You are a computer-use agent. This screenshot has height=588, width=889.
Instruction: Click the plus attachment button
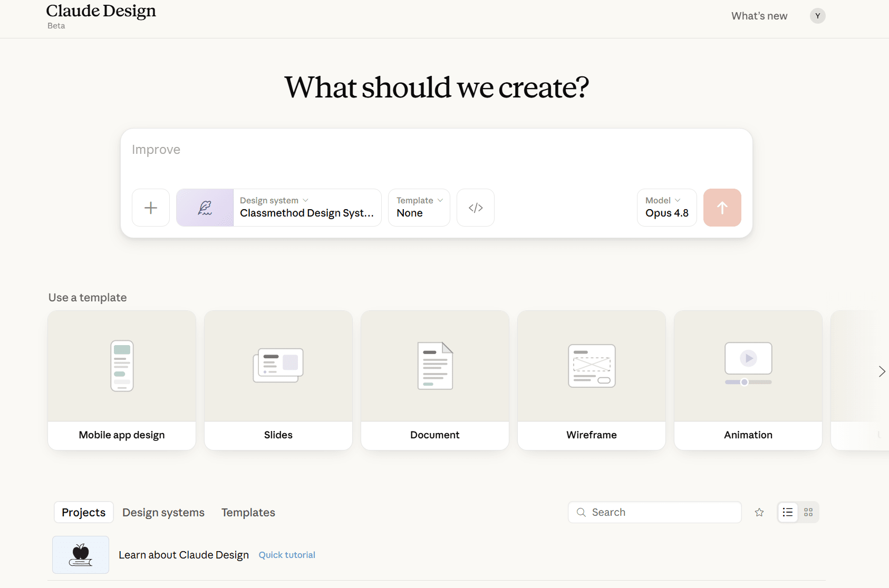pos(151,208)
